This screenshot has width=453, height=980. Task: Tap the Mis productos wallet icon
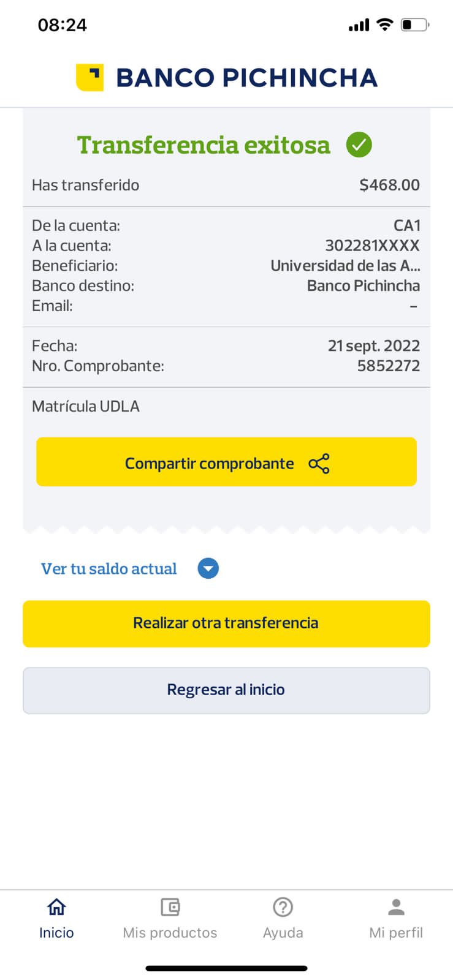[x=170, y=907]
